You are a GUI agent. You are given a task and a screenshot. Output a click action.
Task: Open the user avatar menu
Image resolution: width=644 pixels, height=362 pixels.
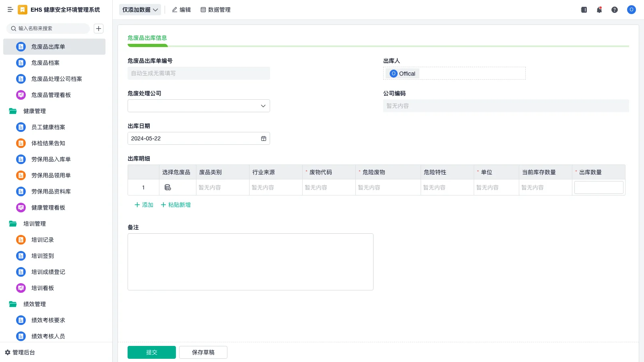[631, 10]
